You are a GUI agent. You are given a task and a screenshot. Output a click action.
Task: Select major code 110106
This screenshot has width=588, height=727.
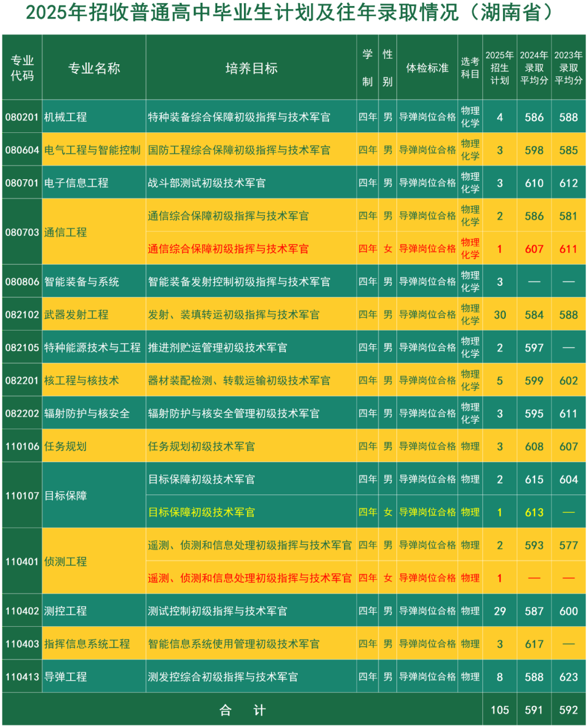click(22, 447)
